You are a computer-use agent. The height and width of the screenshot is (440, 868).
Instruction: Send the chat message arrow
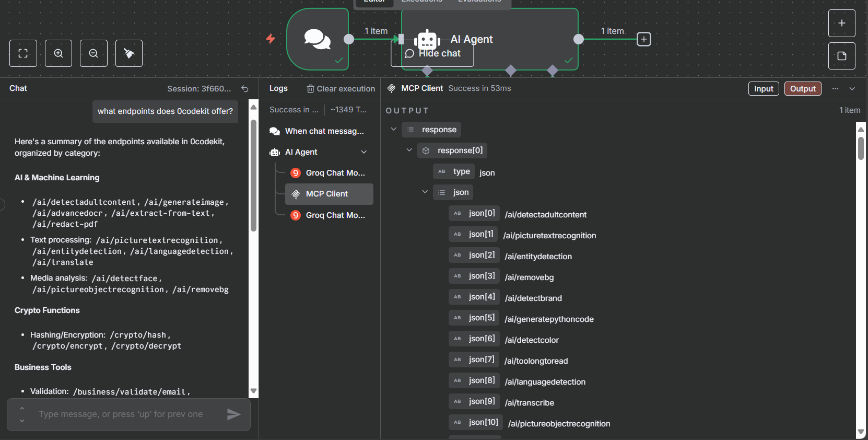(x=233, y=414)
